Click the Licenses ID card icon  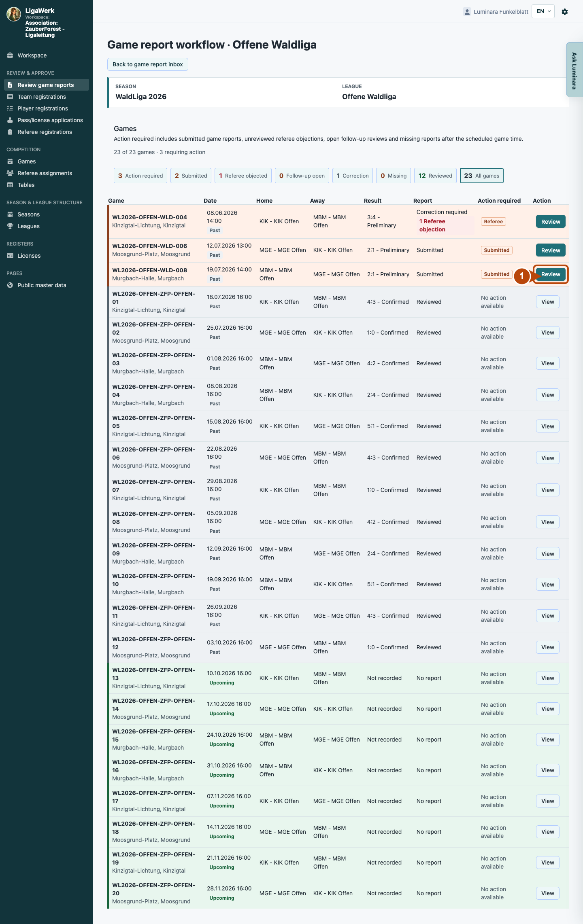click(x=10, y=256)
